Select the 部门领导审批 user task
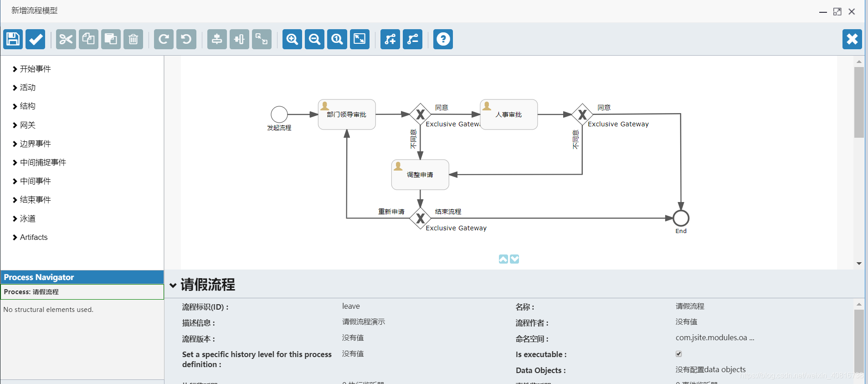Screen dimensions: 868x384 tap(347, 114)
